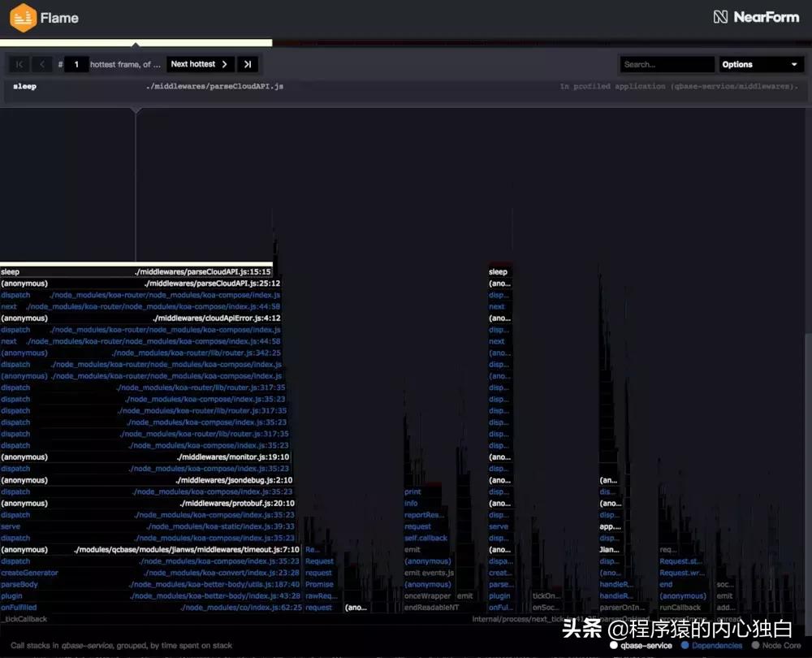Image resolution: width=812 pixels, height=658 pixels.
Task: Toggle qbase-service in the bottom legend
Action: pos(641,645)
